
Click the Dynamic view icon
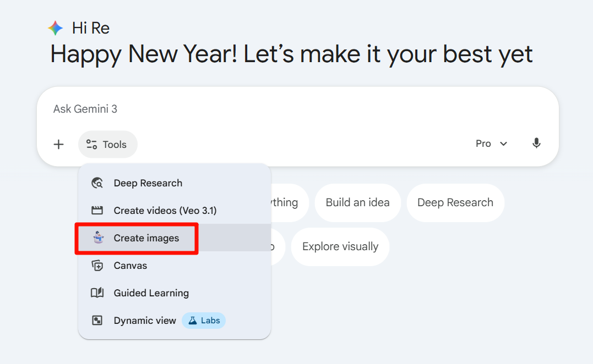pos(97,321)
